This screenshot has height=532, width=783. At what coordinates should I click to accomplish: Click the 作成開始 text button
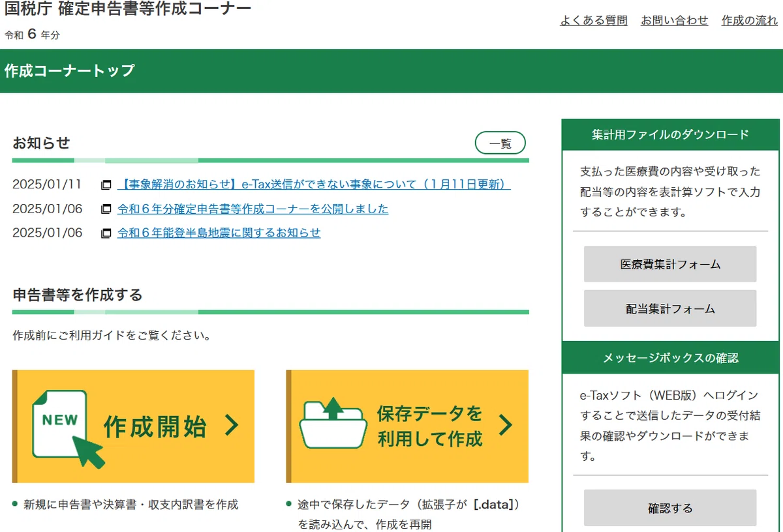pos(155,426)
